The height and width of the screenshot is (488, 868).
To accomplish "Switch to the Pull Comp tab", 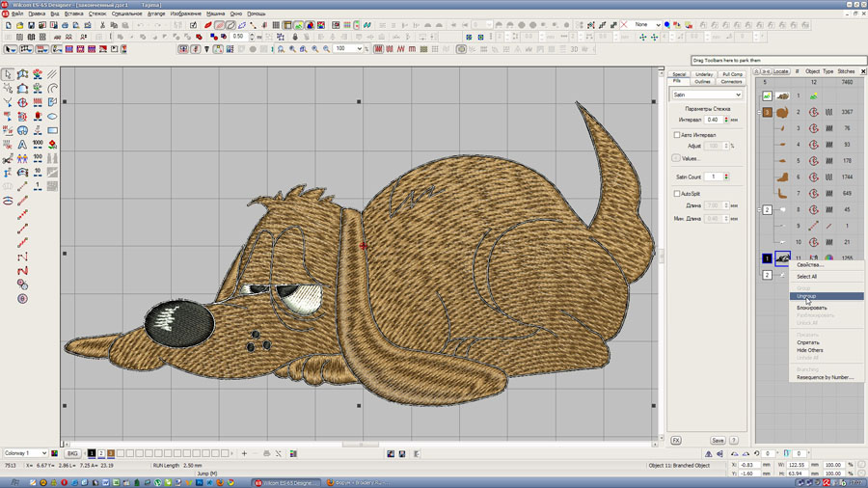I will [732, 74].
